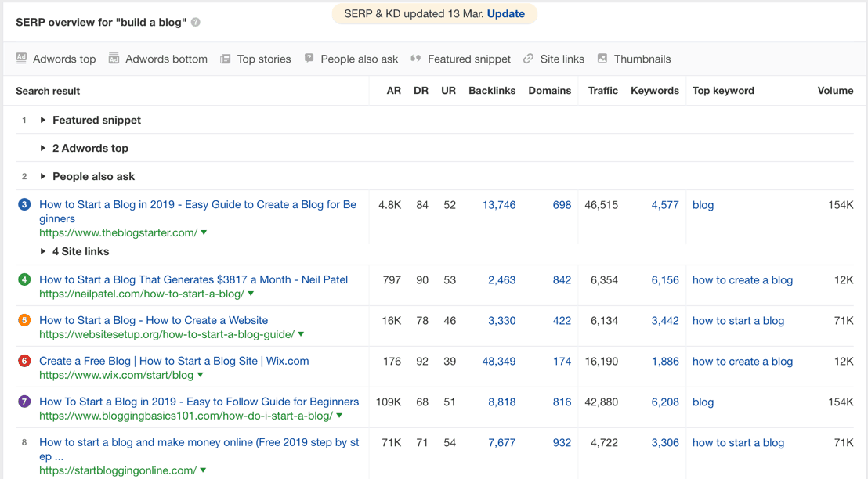Click the Domains column header

(550, 91)
